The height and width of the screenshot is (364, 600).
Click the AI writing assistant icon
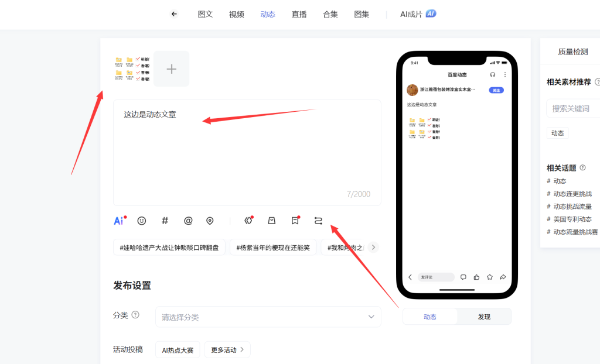tap(119, 221)
